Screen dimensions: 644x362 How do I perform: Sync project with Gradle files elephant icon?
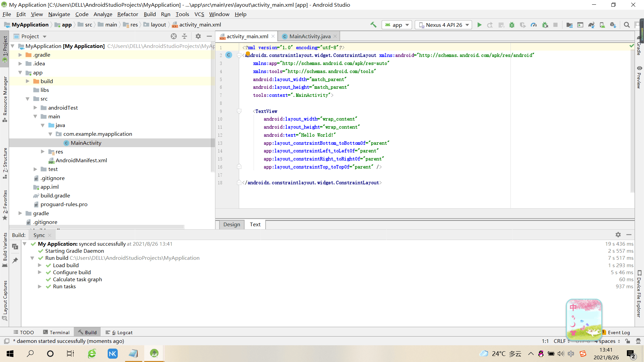click(591, 25)
